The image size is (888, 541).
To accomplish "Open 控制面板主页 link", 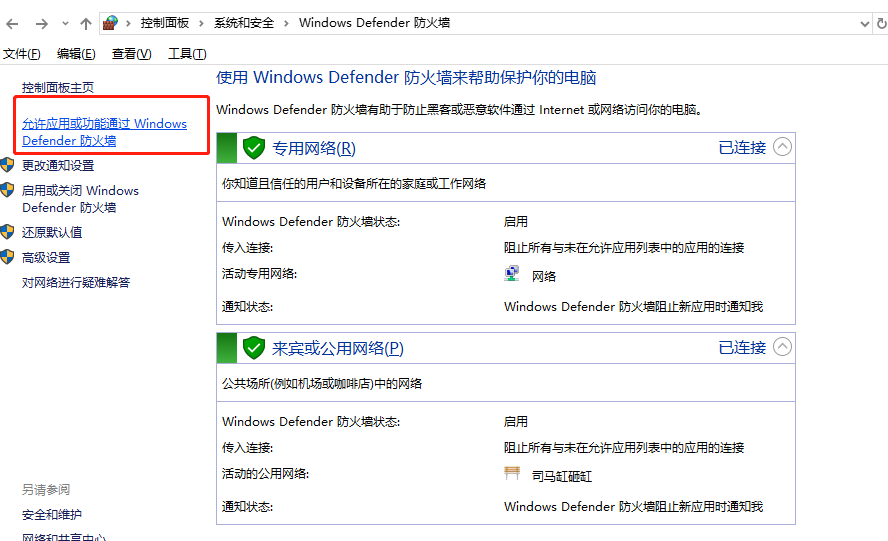I will point(58,87).
